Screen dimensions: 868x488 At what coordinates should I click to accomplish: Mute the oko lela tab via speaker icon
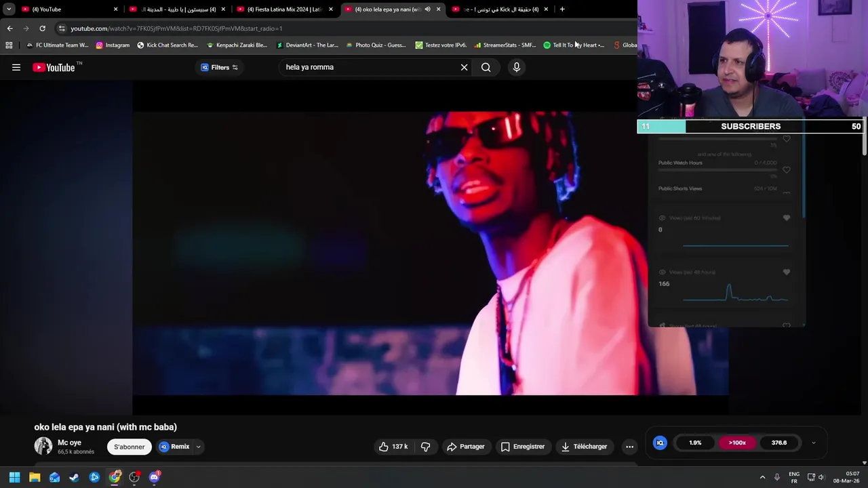click(x=427, y=9)
